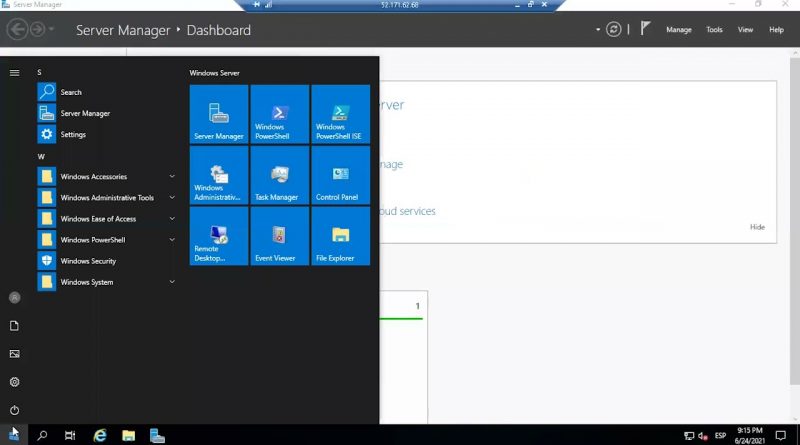Click the Server Manager vertical scrollbar
Viewport: 800px width, 445px height.
[795, 219]
